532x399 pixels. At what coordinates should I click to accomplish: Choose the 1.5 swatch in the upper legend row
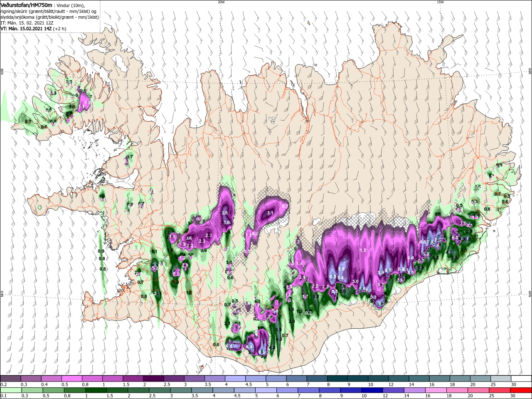tap(133, 378)
